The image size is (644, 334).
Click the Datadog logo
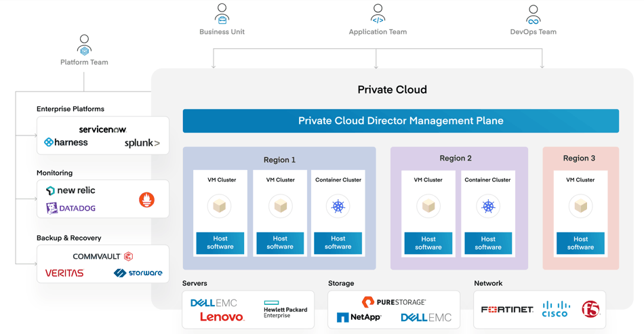click(71, 208)
